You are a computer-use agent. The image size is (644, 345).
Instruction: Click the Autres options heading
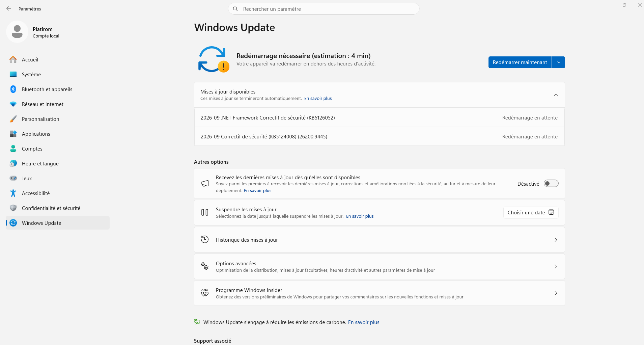click(x=211, y=162)
